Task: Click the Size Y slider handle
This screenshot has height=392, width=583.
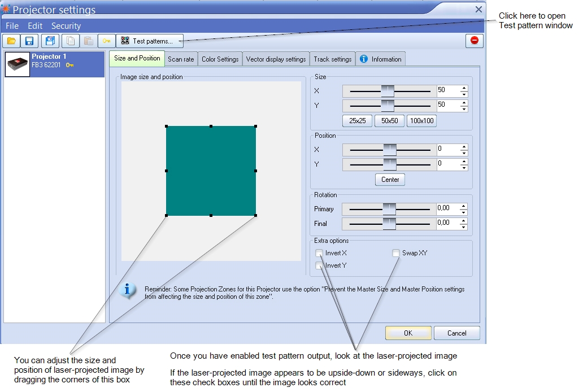Action: (387, 106)
